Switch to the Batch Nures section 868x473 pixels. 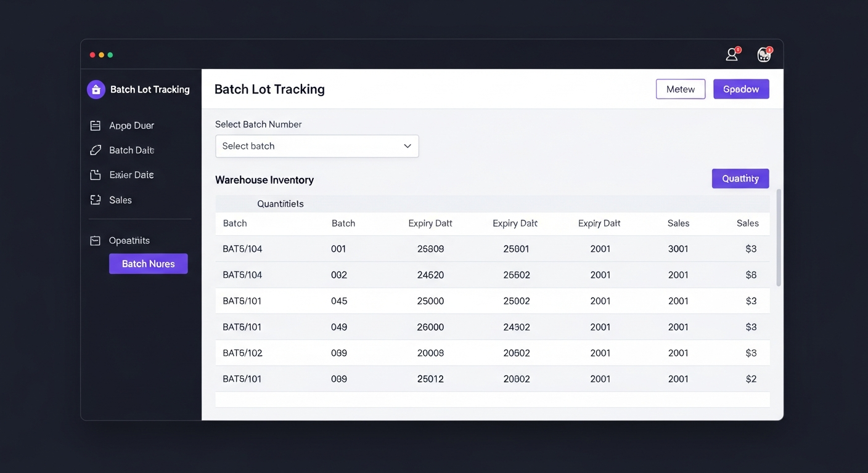(x=148, y=264)
